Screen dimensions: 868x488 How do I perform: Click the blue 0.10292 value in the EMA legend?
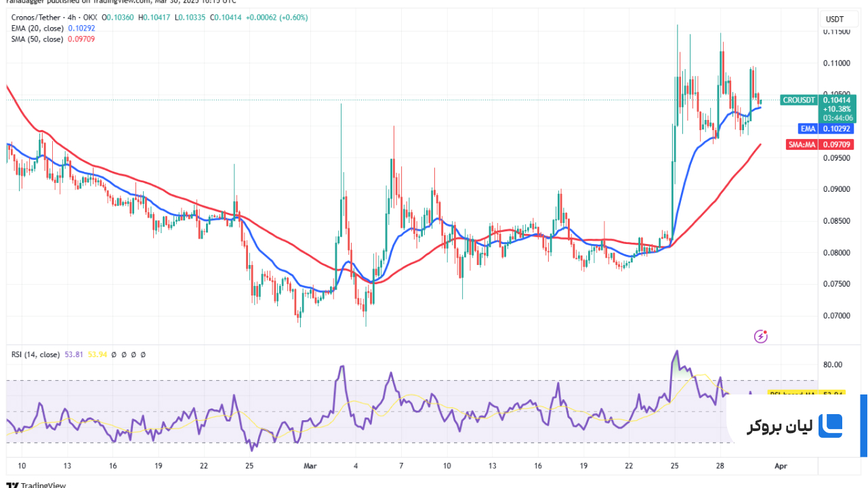tap(81, 28)
